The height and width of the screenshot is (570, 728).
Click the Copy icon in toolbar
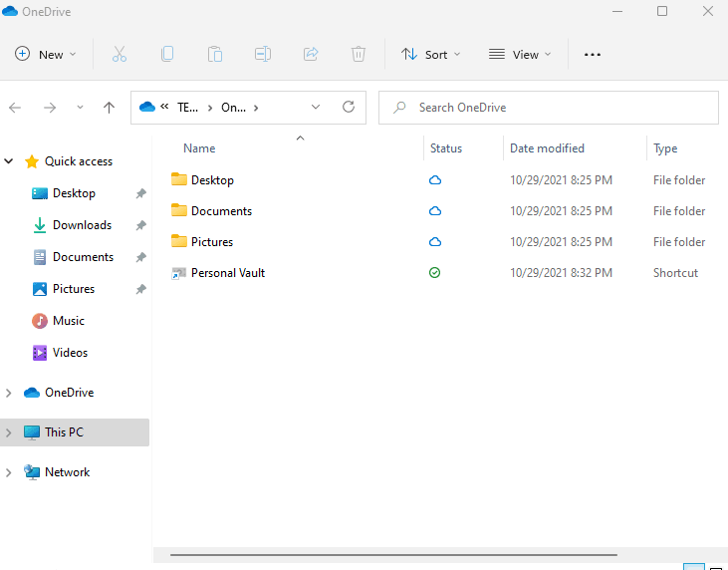(x=167, y=55)
